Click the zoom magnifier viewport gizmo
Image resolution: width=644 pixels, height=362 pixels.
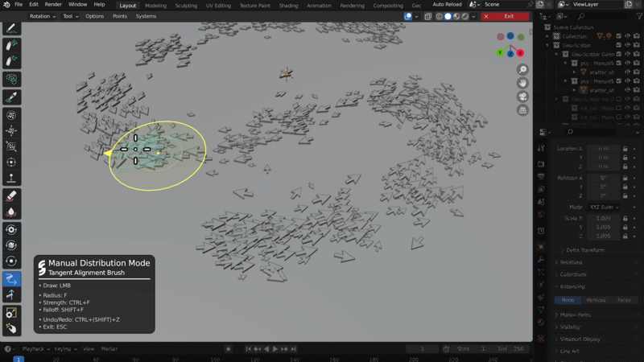(522, 70)
